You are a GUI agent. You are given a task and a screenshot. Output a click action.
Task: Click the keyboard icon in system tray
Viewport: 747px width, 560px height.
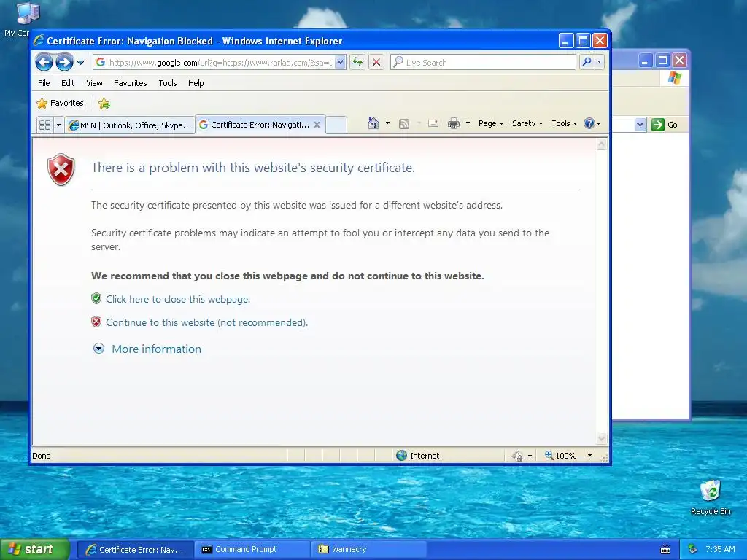pyautogui.click(x=665, y=550)
